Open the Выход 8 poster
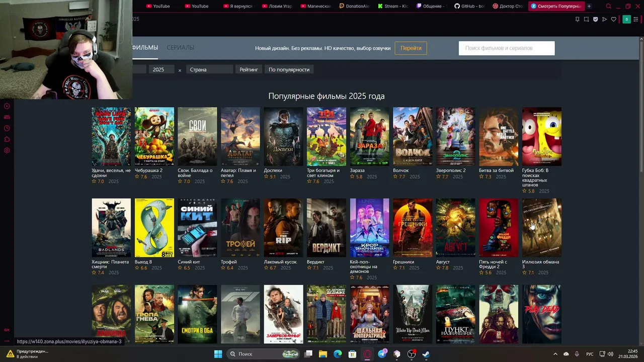 [x=154, y=228]
